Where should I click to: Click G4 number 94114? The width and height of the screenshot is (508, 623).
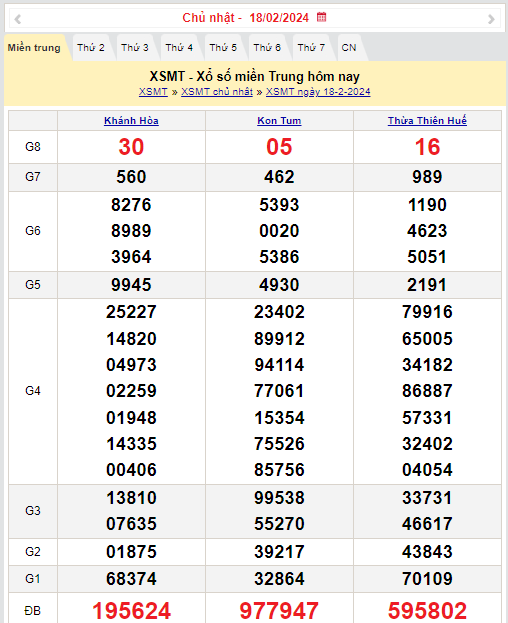[279, 365]
